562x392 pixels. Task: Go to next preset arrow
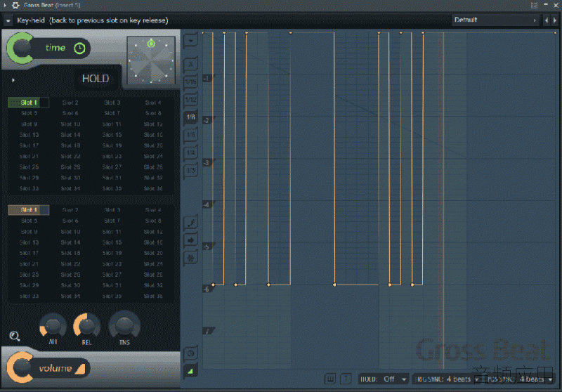coord(554,20)
